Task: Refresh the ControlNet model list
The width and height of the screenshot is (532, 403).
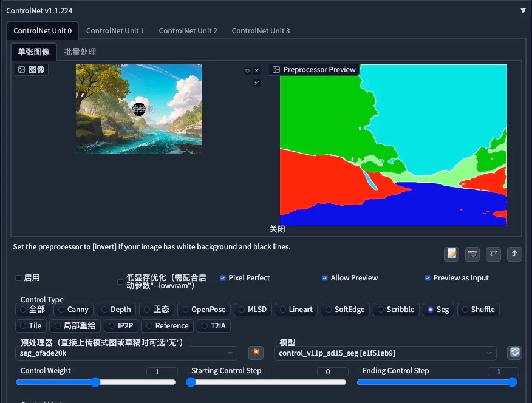Action: coord(514,353)
